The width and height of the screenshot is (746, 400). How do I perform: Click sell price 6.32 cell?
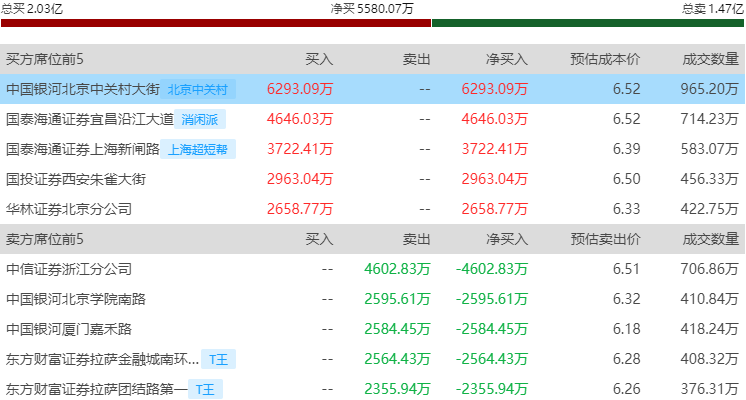point(627,299)
